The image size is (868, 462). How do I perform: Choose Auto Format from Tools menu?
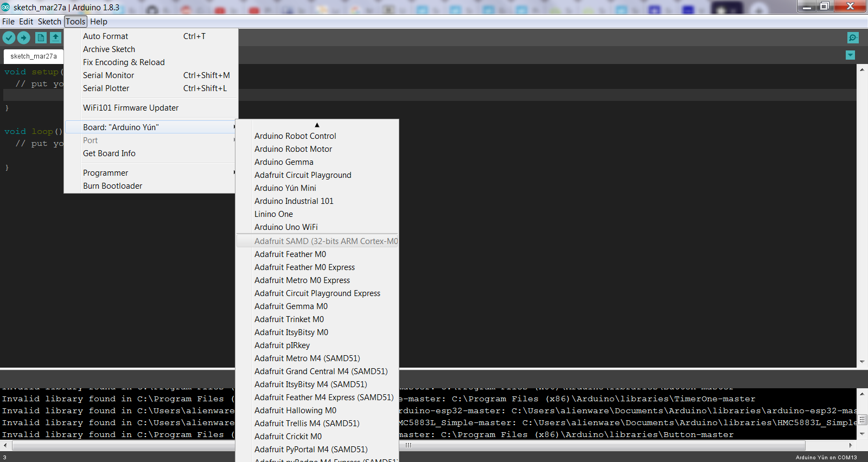coord(151,36)
